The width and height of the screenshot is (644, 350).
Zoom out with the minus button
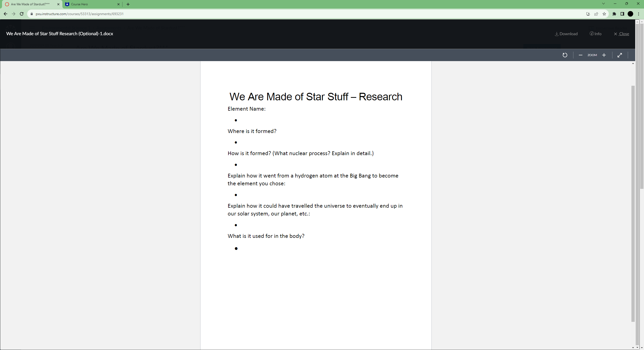click(x=580, y=55)
